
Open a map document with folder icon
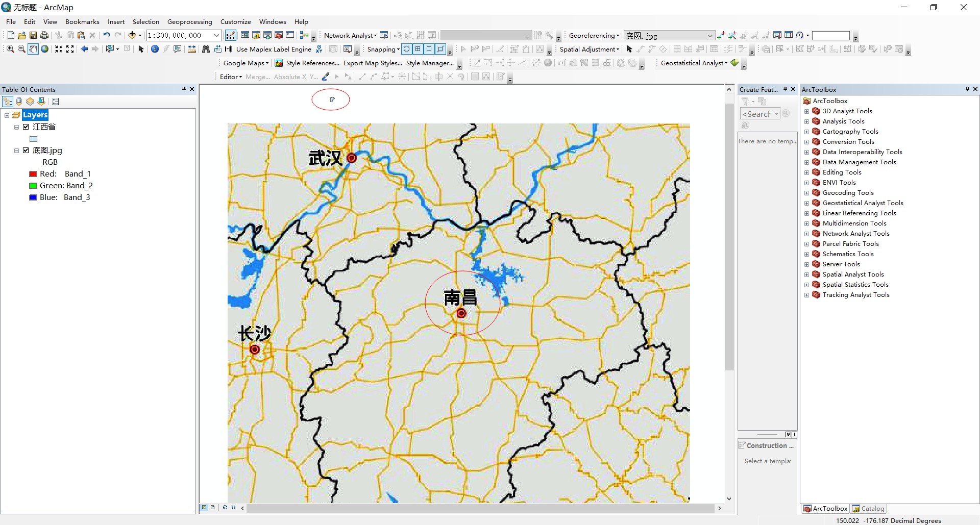pyautogui.click(x=21, y=35)
